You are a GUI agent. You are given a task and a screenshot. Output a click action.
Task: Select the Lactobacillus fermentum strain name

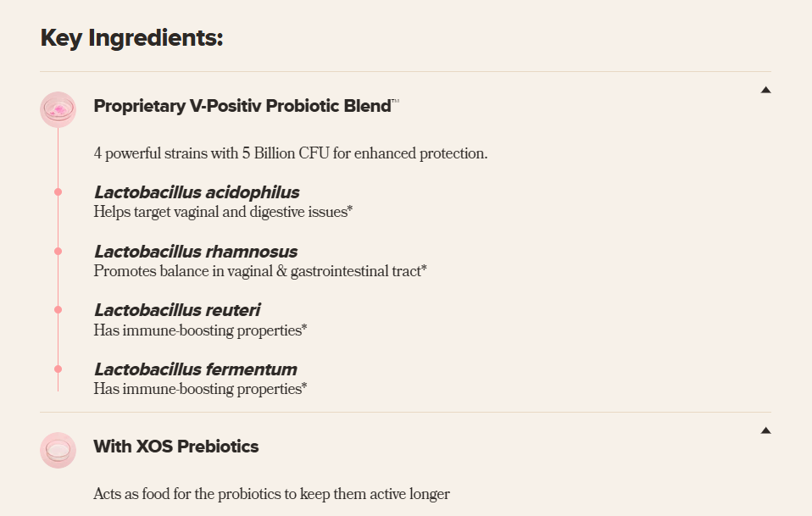[x=196, y=369]
